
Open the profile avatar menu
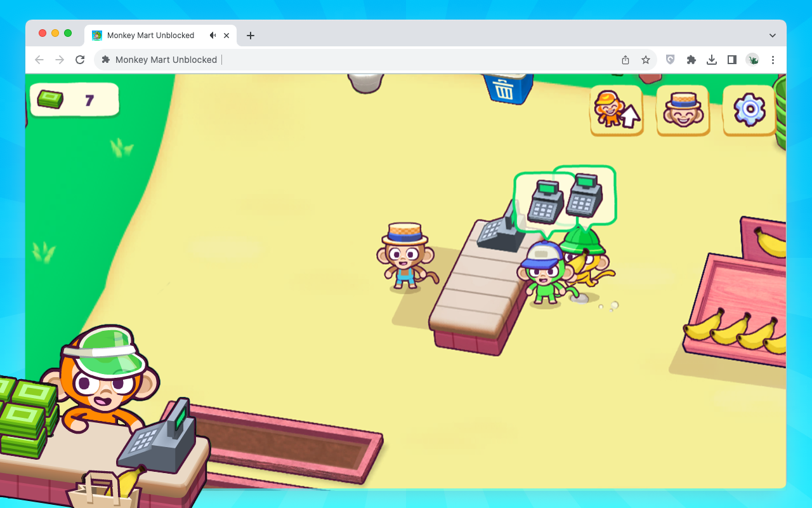click(x=753, y=60)
